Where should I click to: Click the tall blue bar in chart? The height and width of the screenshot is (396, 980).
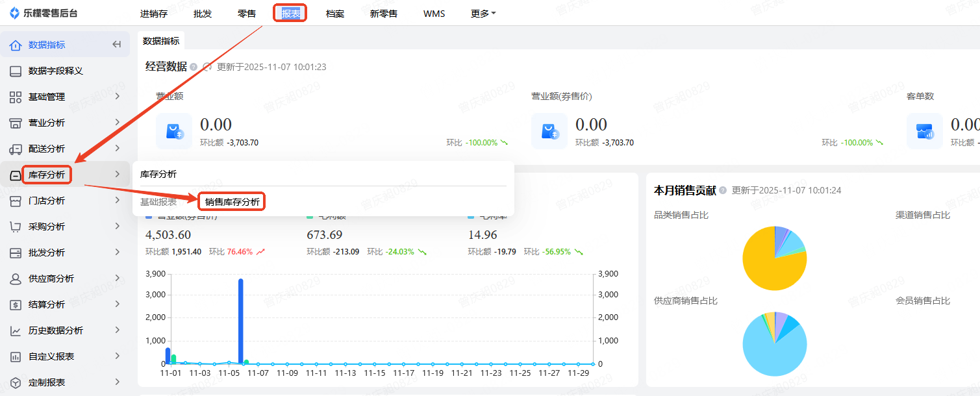coord(240,321)
